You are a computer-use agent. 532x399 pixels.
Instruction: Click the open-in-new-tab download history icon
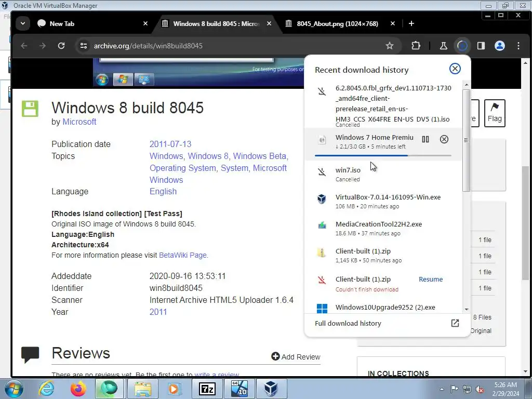[455, 323]
